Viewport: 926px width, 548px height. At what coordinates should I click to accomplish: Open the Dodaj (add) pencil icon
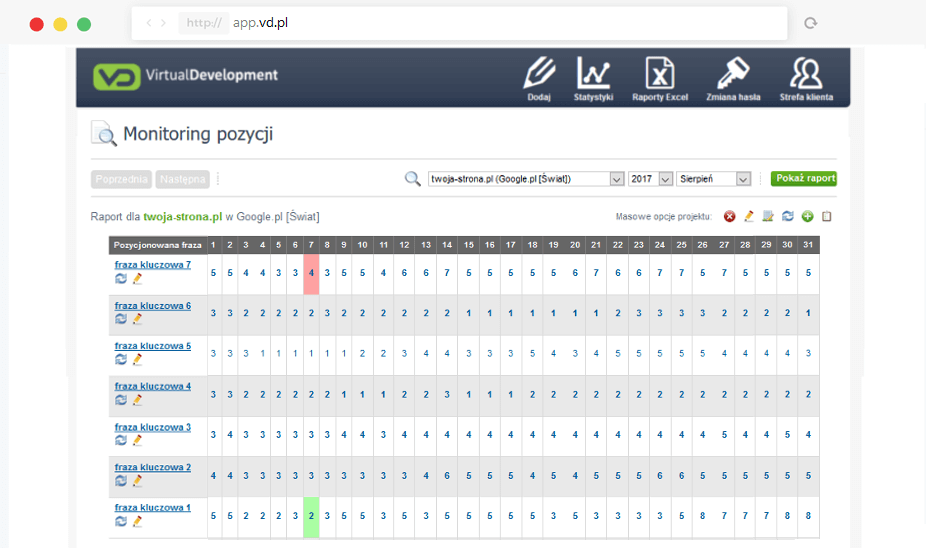tap(539, 79)
